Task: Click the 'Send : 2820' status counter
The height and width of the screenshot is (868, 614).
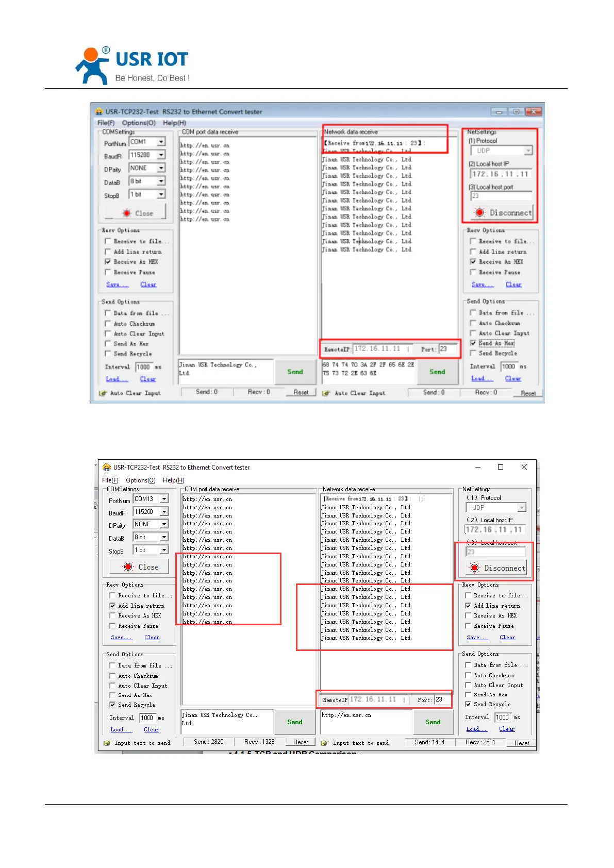Action: click(x=208, y=742)
